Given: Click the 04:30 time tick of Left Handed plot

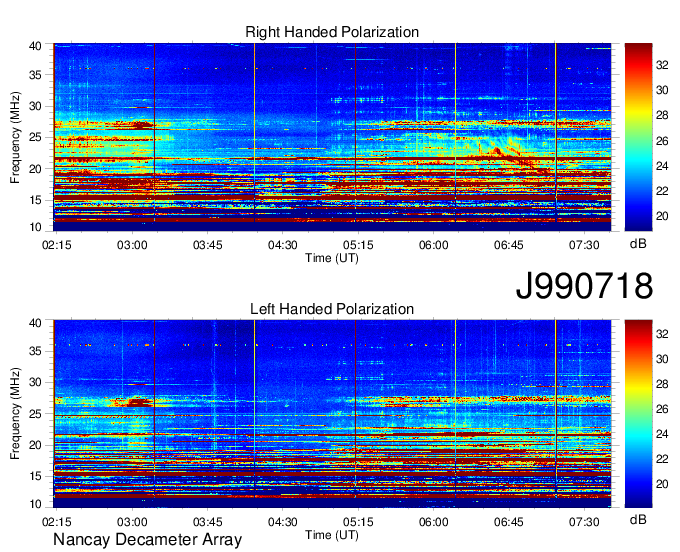Looking at the screenshot, I should (283, 522).
